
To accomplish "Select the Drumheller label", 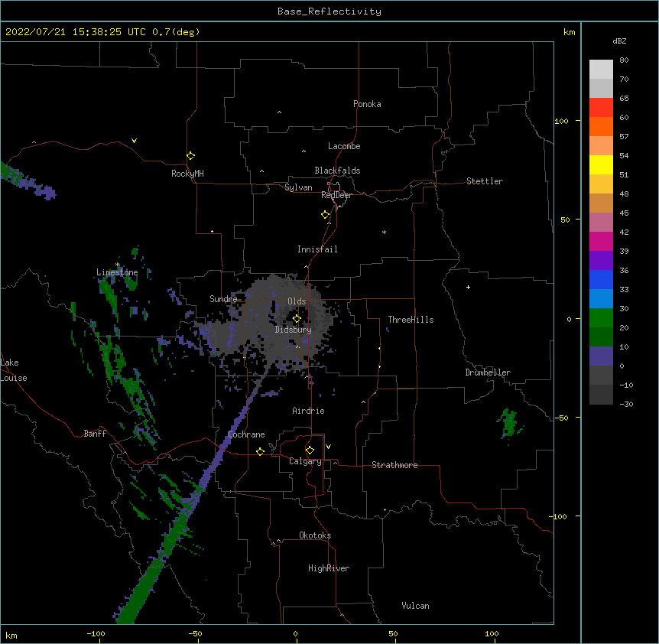I will click(x=488, y=372).
